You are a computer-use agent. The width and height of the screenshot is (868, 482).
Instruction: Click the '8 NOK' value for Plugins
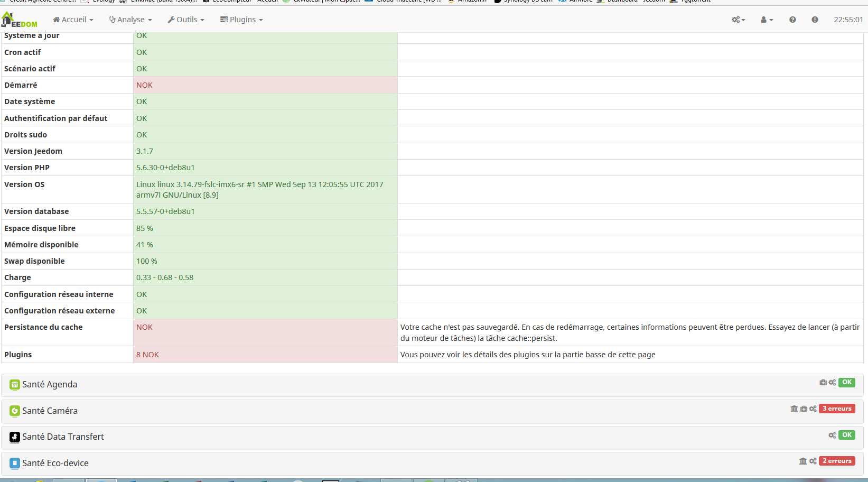147,355
